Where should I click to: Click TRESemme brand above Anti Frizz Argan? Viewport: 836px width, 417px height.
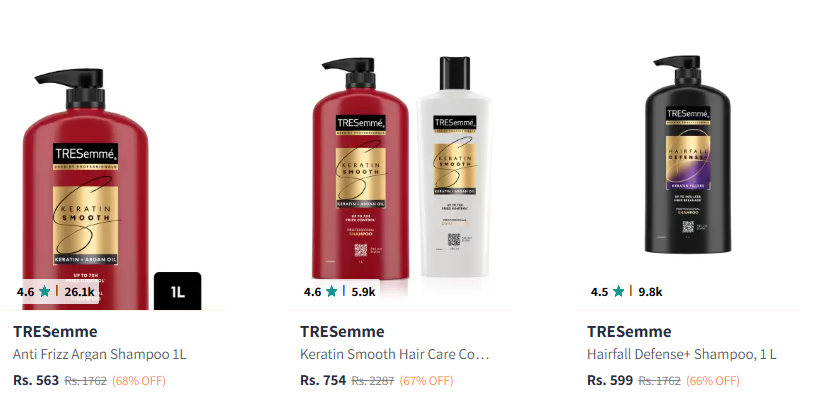click(55, 332)
